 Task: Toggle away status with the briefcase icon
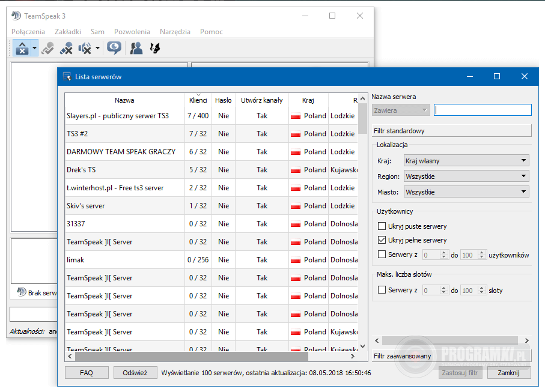[x=22, y=48]
